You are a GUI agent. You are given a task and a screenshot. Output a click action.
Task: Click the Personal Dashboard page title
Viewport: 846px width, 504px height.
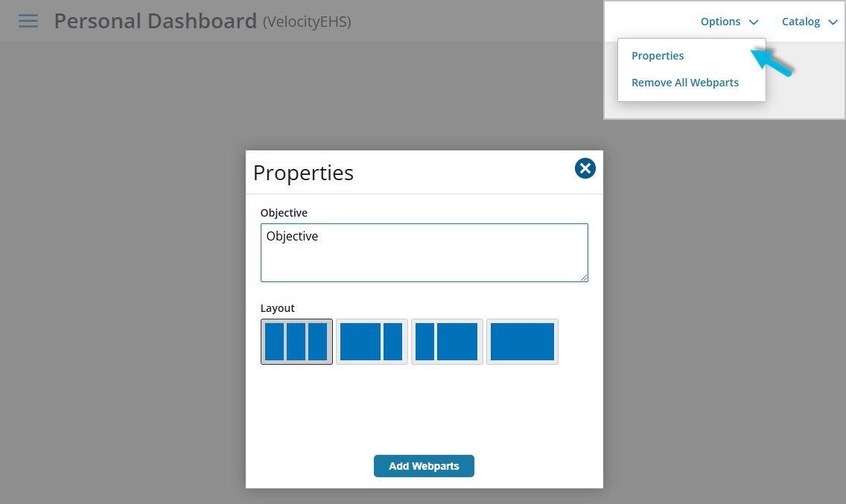[156, 21]
